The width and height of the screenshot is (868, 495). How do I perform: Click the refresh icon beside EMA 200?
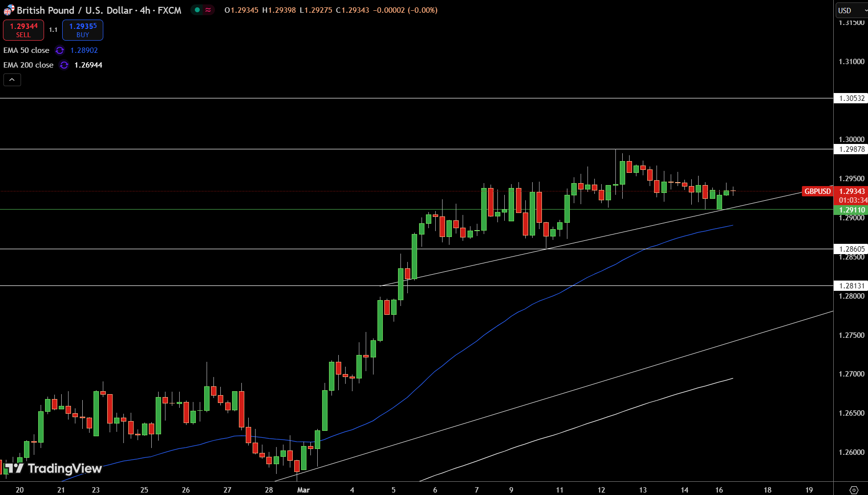click(64, 65)
